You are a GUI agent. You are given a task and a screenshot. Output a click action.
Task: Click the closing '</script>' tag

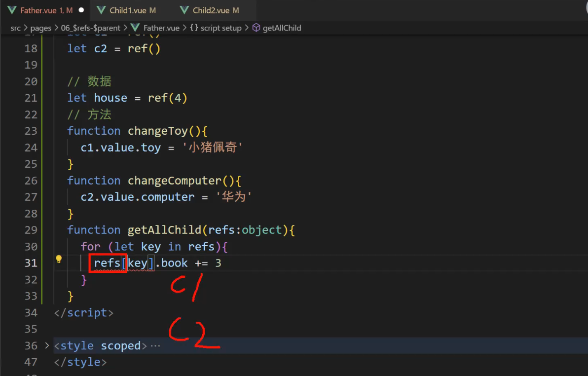(84, 313)
